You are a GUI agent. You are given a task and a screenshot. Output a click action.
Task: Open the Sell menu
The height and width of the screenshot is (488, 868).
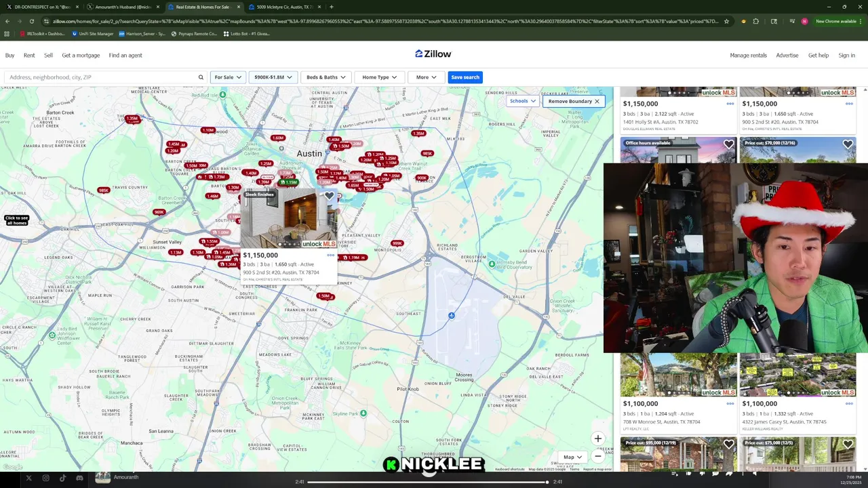48,56
